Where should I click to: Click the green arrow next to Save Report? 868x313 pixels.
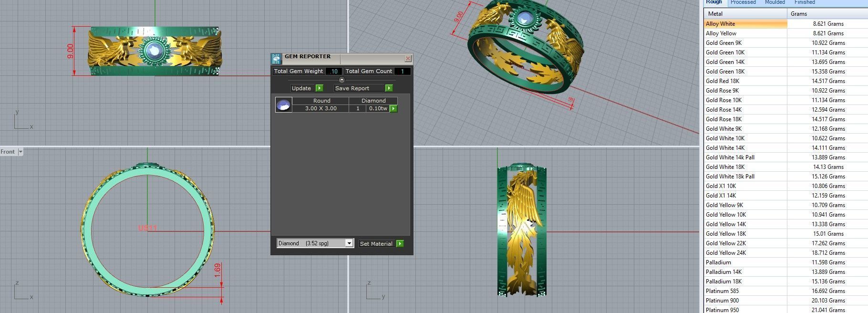389,88
